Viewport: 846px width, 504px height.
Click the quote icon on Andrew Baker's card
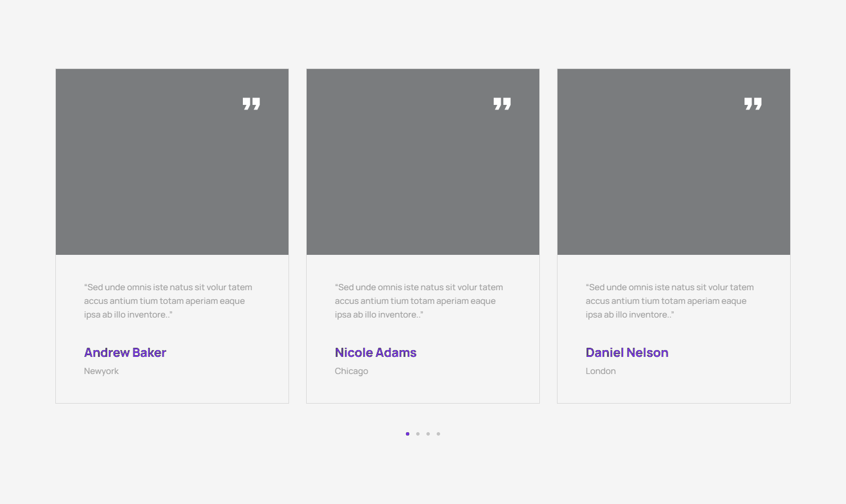251,104
